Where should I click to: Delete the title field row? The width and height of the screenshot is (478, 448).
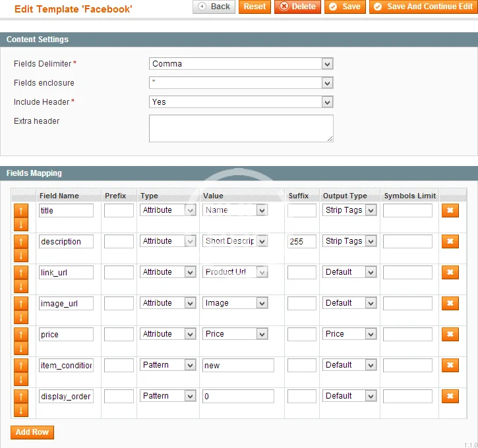450,210
